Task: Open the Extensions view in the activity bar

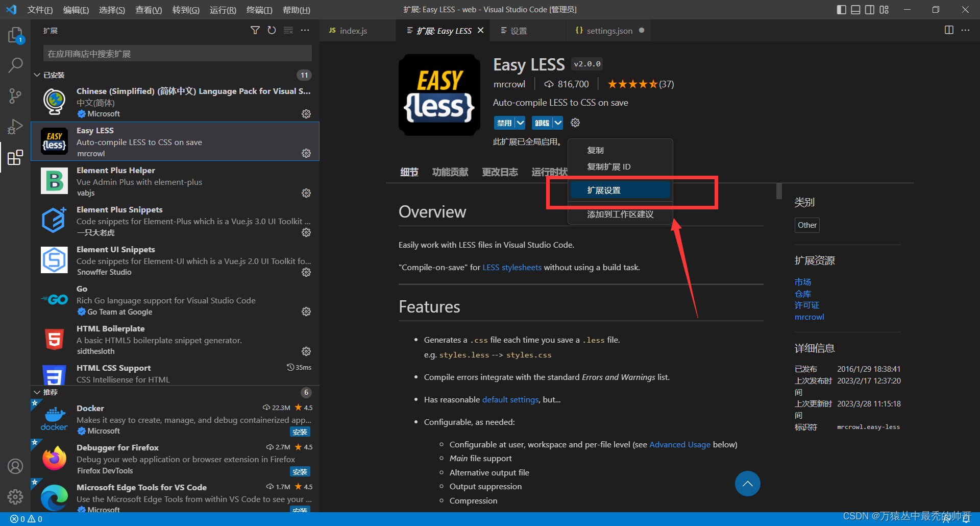Action: click(x=15, y=157)
